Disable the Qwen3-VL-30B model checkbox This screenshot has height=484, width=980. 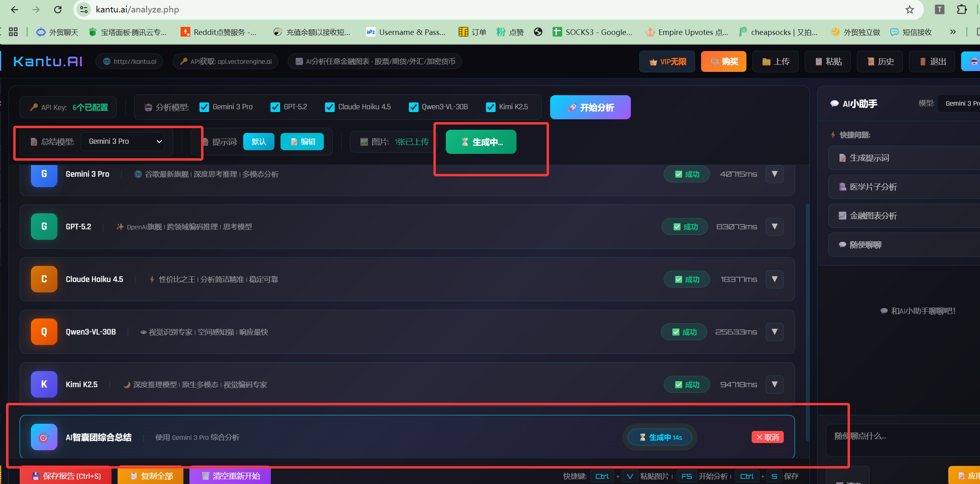click(x=413, y=107)
